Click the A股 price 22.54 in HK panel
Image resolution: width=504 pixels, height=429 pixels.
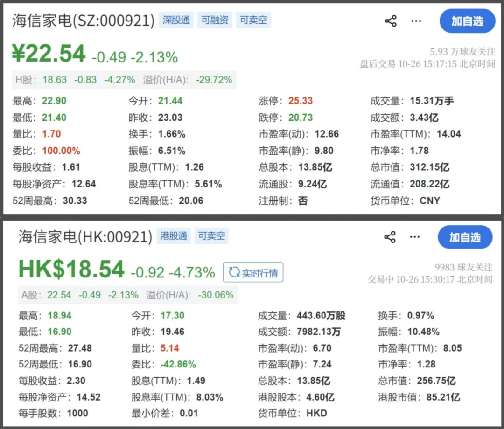pyautogui.click(x=59, y=295)
